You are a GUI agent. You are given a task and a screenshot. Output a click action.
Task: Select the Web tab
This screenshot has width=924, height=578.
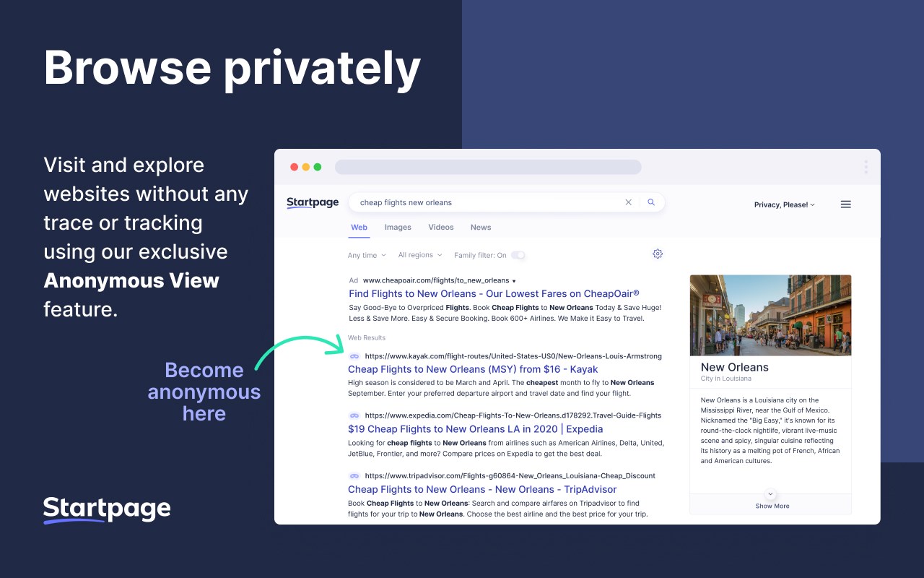(x=359, y=227)
